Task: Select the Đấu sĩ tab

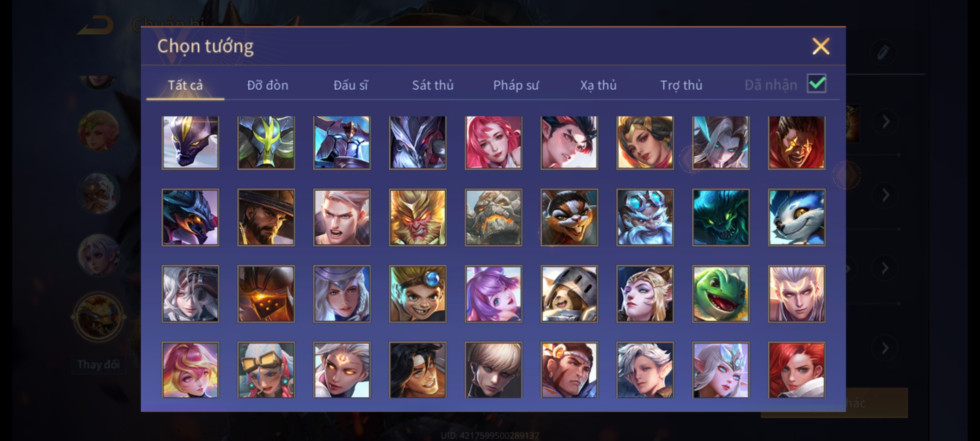Action: 350,85
